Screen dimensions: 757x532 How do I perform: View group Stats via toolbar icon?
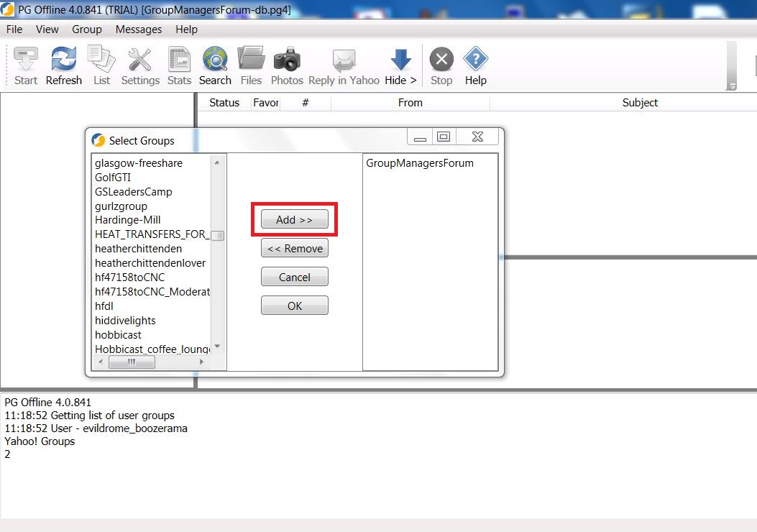[x=179, y=65]
